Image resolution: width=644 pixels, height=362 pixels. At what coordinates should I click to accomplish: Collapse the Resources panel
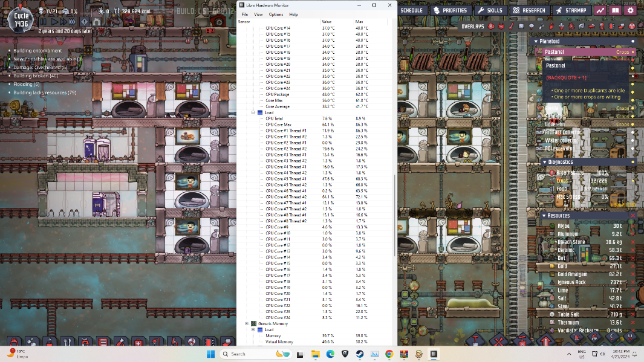coord(544,215)
